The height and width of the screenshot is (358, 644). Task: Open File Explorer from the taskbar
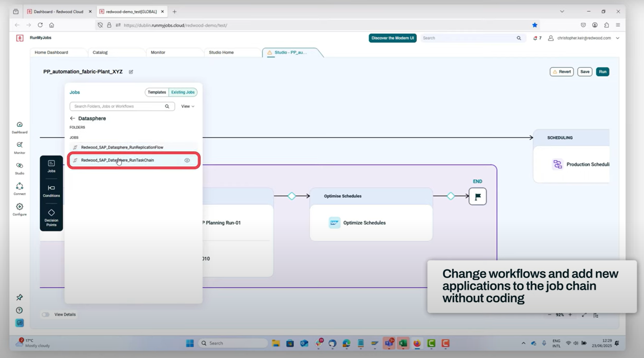(x=276, y=343)
